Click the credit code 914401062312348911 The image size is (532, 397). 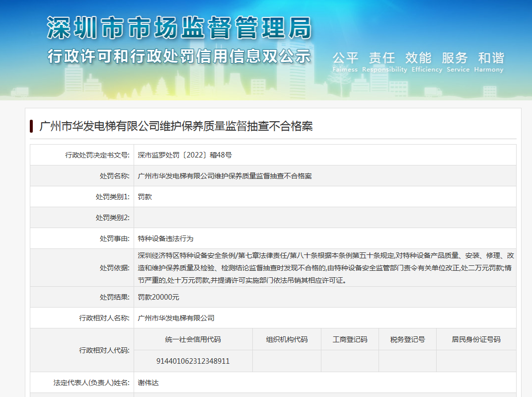tap(193, 361)
